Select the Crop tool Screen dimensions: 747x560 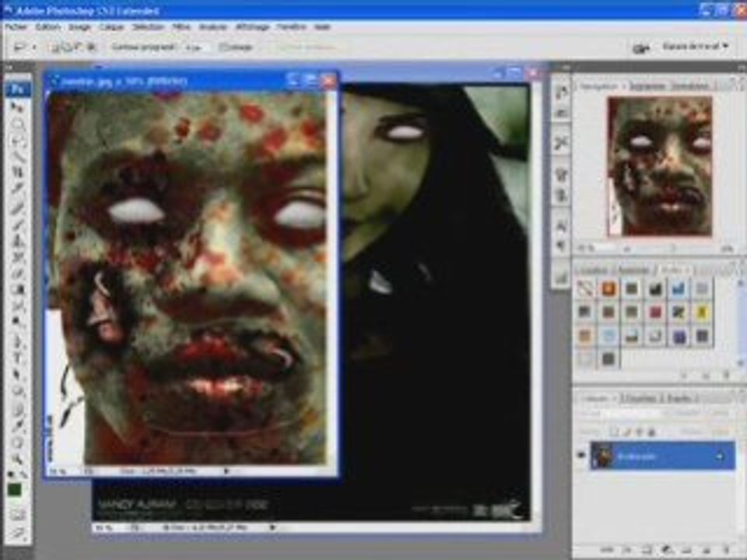(x=18, y=170)
